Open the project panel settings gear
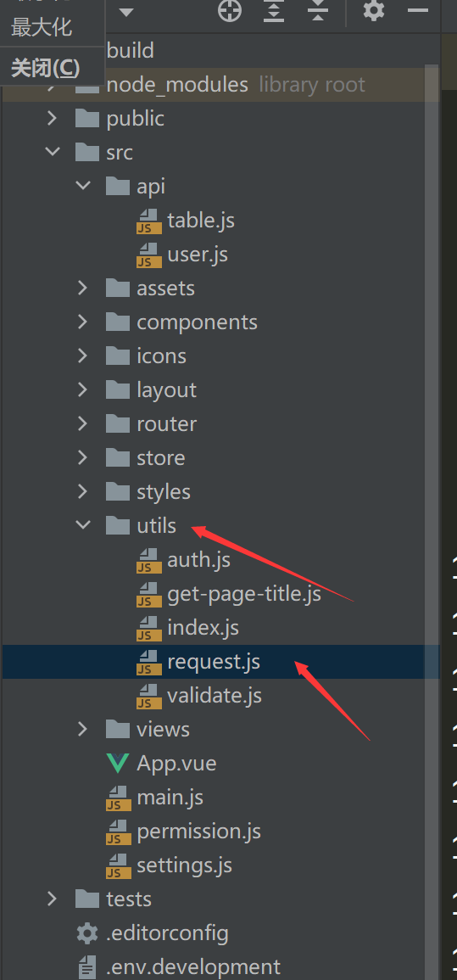This screenshot has height=980, width=457. tap(374, 10)
